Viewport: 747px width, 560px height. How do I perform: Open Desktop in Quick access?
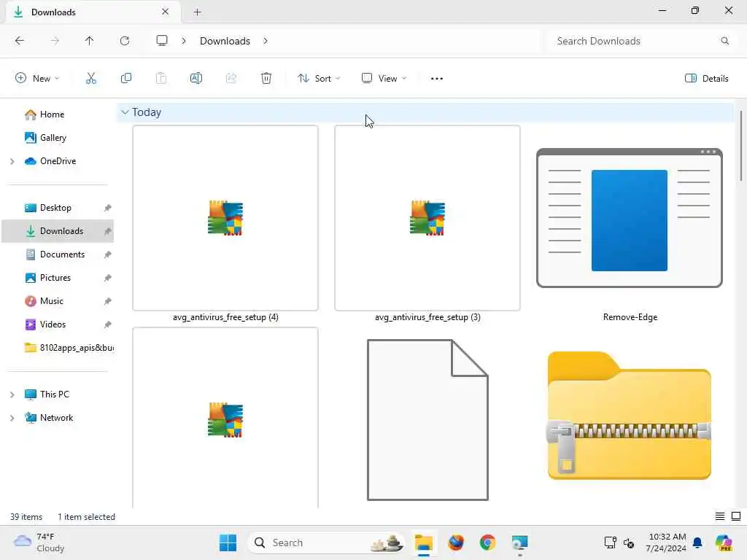(x=55, y=208)
